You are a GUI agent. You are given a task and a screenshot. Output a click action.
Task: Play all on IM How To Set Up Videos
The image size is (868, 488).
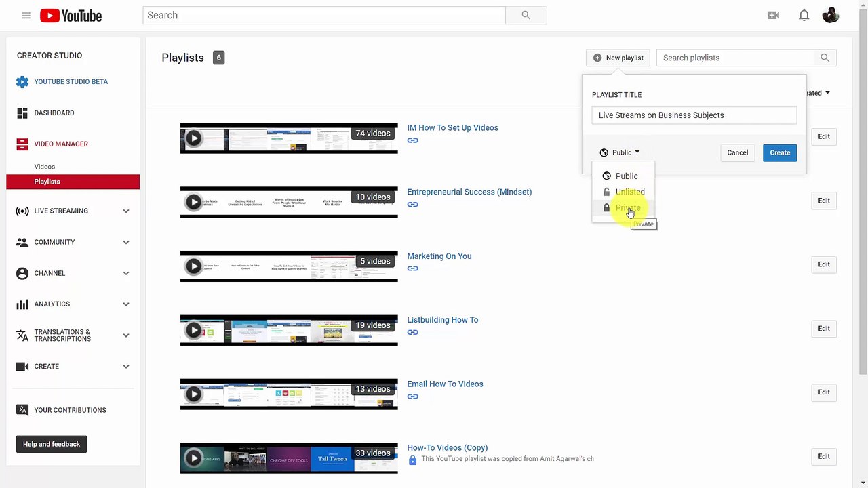click(193, 138)
